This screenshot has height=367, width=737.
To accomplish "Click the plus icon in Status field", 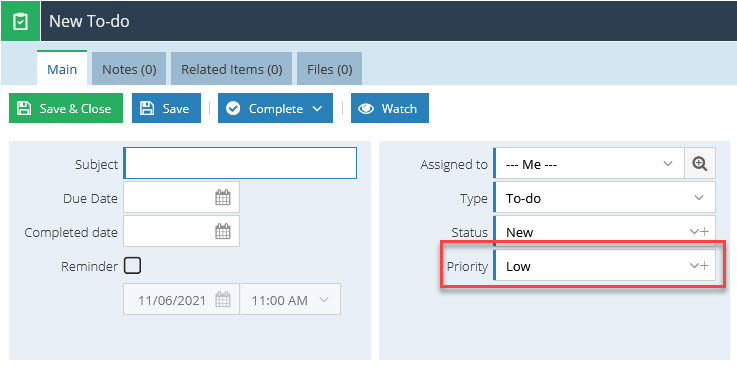I will tap(704, 232).
